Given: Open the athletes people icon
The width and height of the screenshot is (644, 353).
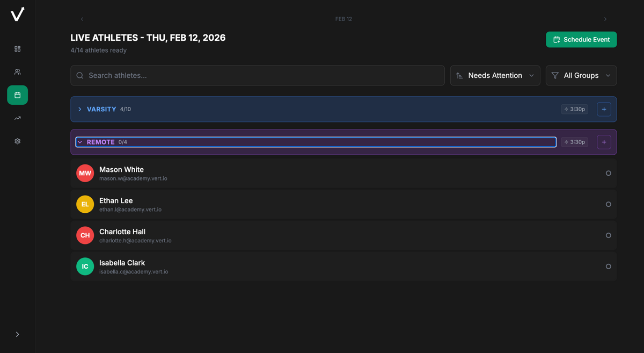Looking at the screenshot, I should pyautogui.click(x=17, y=72).
